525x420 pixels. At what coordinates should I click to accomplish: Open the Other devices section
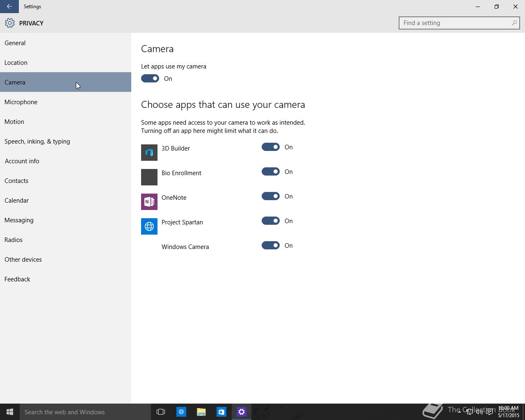click(x=66, y=259)
